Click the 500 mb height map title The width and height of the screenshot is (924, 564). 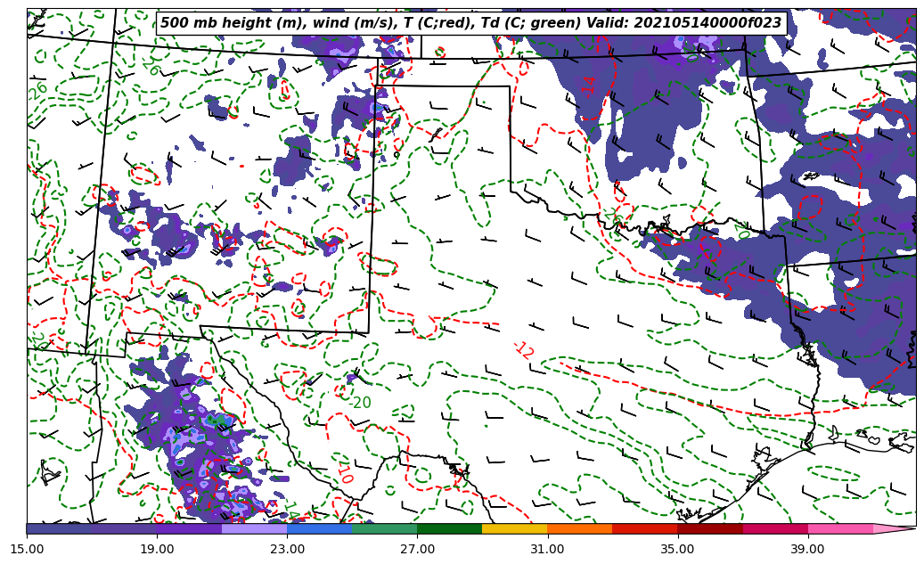(470, 23)
